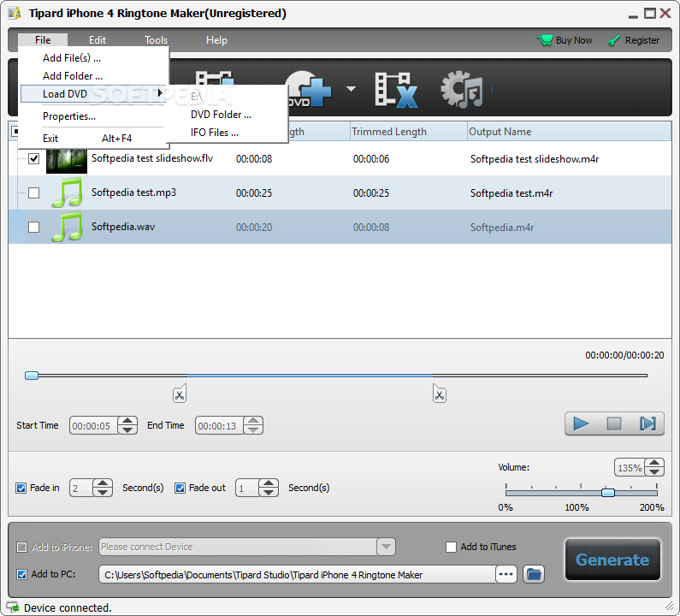Click the end trim scissors marker

point(440,394)
